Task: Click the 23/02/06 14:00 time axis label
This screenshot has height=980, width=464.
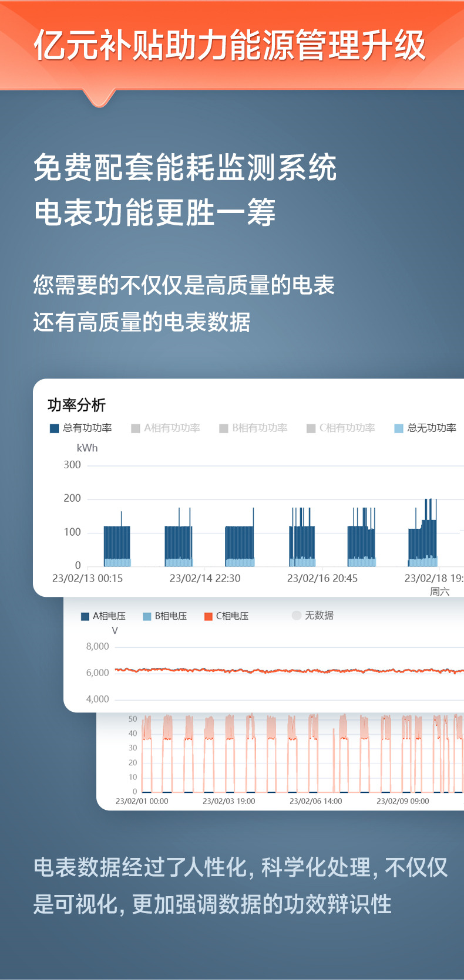Action: (x=316, y=801)
